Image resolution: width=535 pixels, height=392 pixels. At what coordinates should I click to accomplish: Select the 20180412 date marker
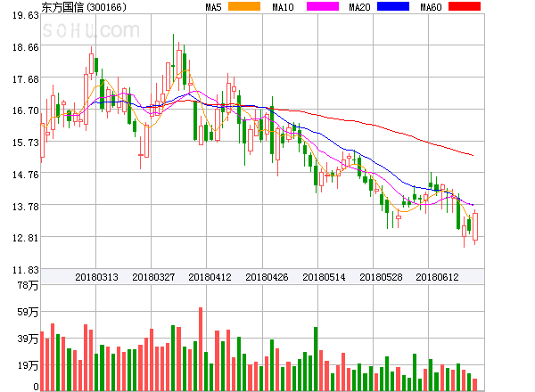tap(210, 277)
